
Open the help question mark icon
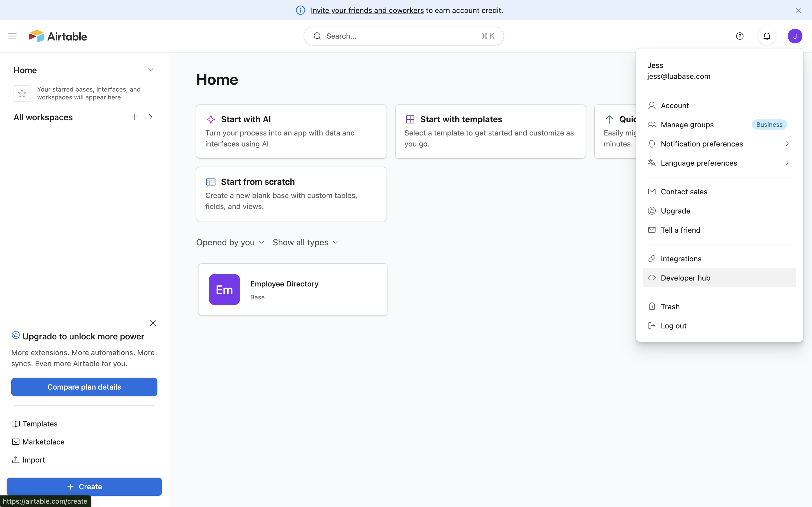740,36
